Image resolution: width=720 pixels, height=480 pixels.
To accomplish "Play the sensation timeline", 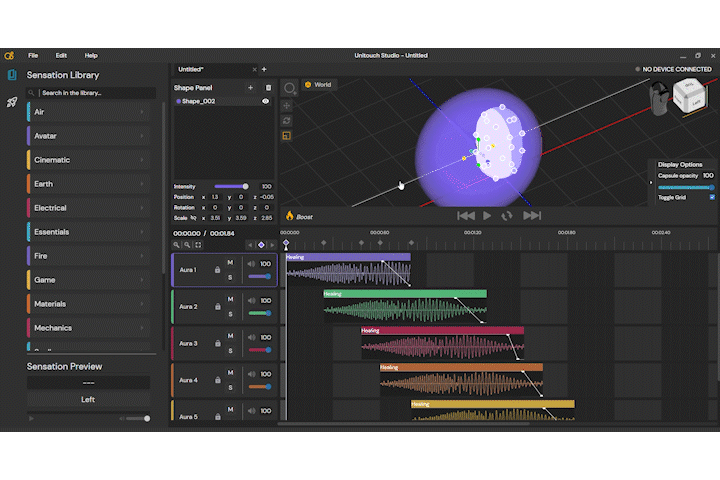I will pos(487,215).
